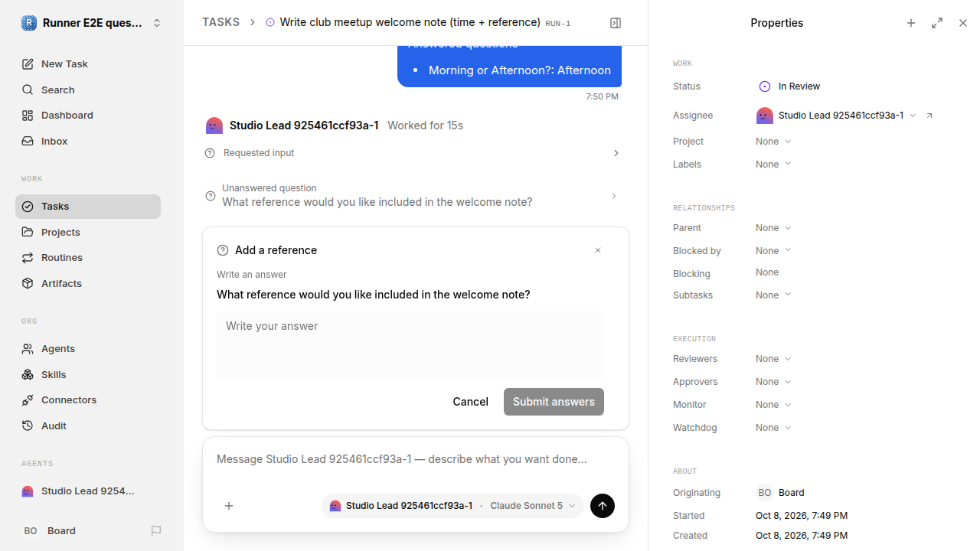Screen dimensions: 980x551
Task: Dismiss the Add a reference card
Action: (x=598, y=250)
